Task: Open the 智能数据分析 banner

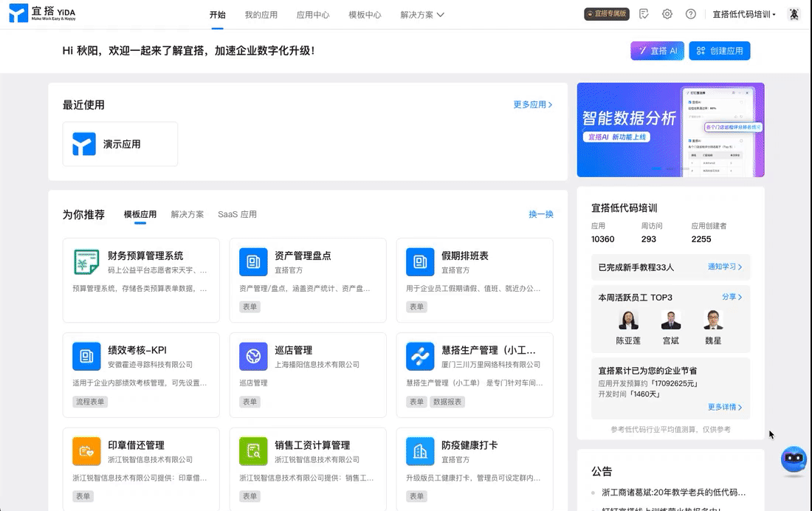Action: coord(670,130)
